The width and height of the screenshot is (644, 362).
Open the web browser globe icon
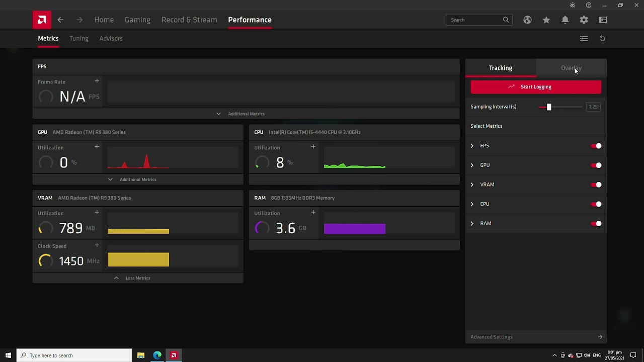(527, 20)
